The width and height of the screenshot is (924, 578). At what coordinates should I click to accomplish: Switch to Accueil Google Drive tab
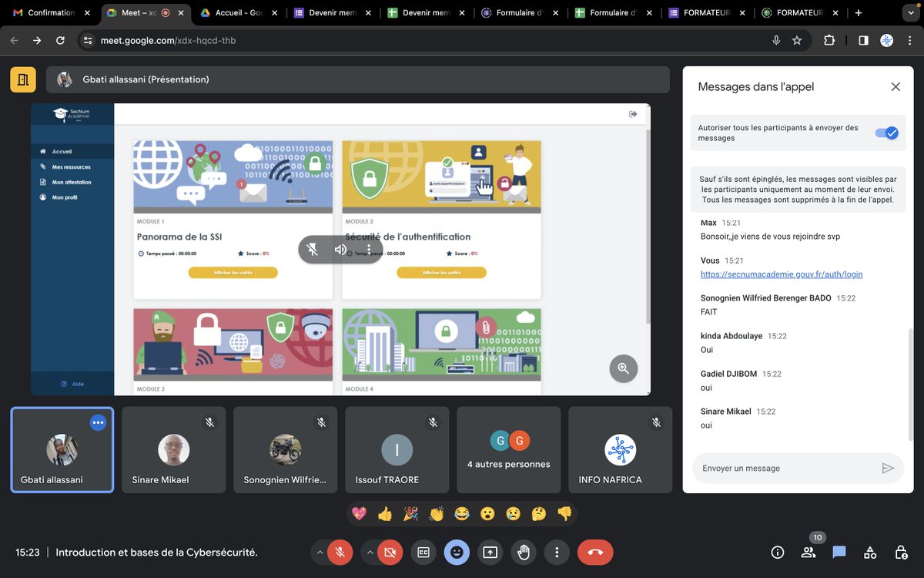[x=238, y=12]
